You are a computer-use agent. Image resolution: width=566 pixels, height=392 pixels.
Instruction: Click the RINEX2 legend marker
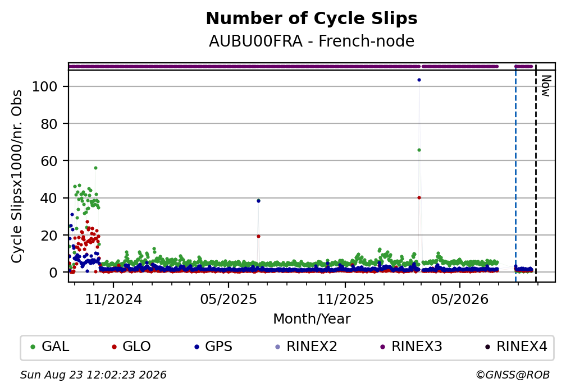click(x=277, y=347)
